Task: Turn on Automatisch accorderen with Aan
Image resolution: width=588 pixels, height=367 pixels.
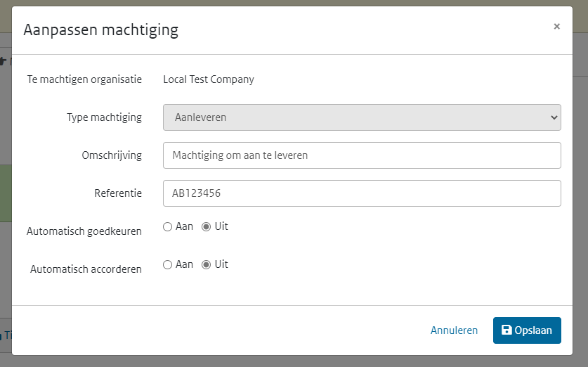Action: pos(167,265)
